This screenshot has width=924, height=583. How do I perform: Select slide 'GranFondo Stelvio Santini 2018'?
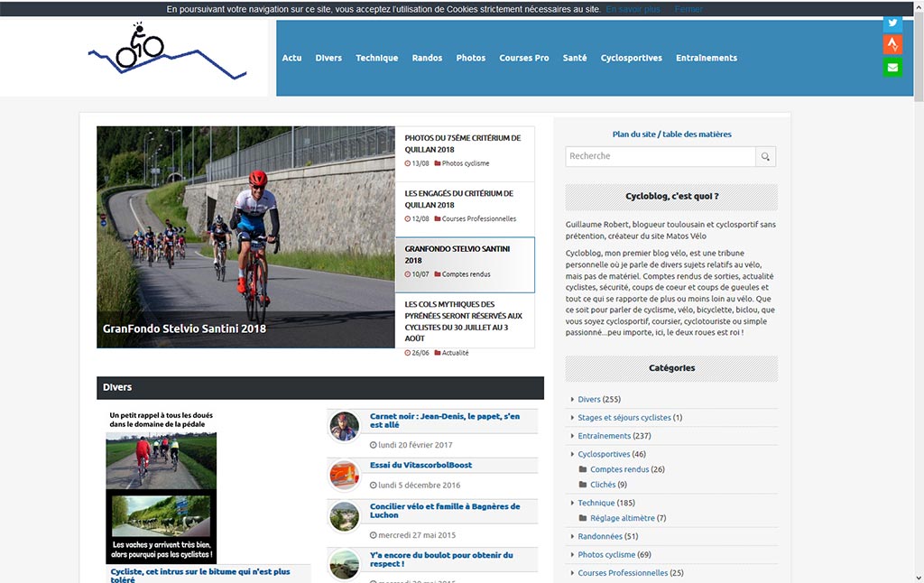465,264
